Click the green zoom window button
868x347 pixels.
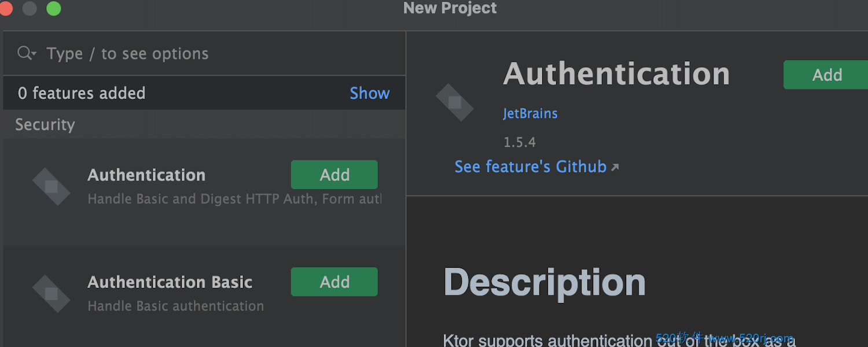[x=54, y=8]
